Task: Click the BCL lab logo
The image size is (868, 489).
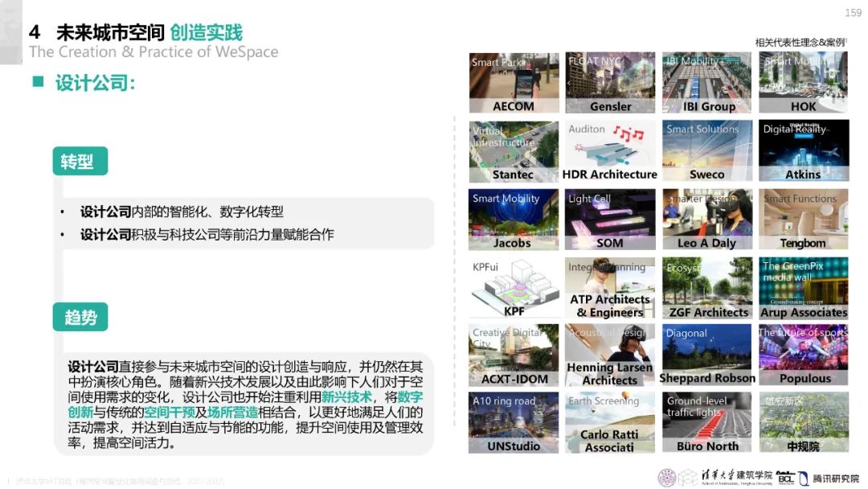Action: coord(786,478)
